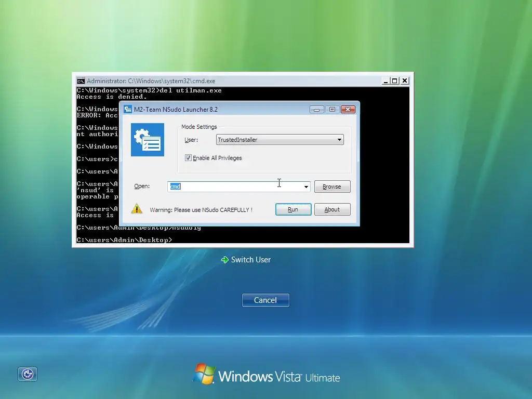
Task: Click the cmd.exe window title icon
Action: pyautogui.click(x=81, y=81)
